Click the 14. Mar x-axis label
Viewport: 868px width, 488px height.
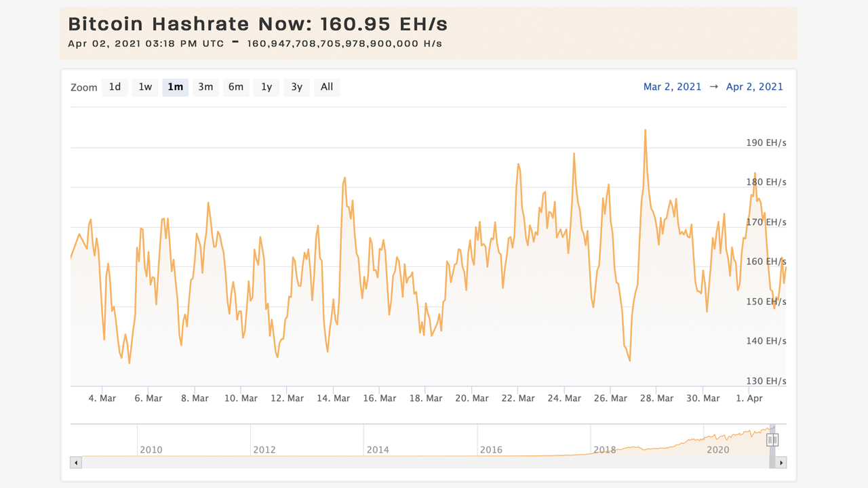tap(333, 399)
